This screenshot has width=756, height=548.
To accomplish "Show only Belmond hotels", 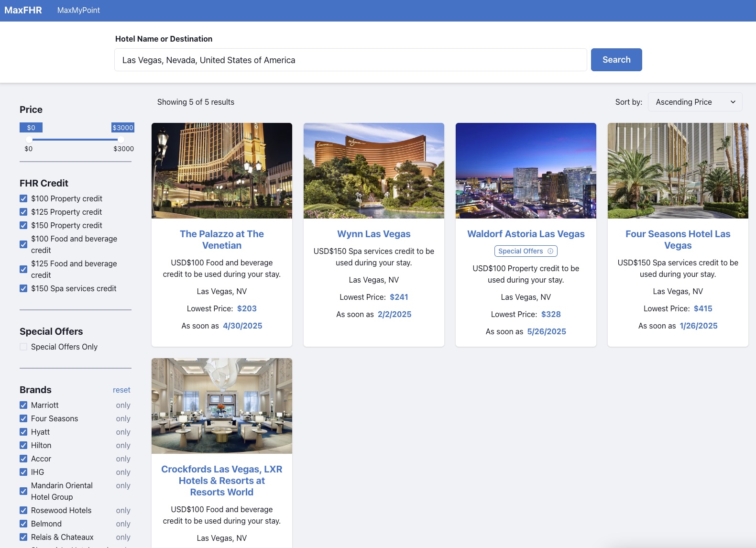I will 123,524.
